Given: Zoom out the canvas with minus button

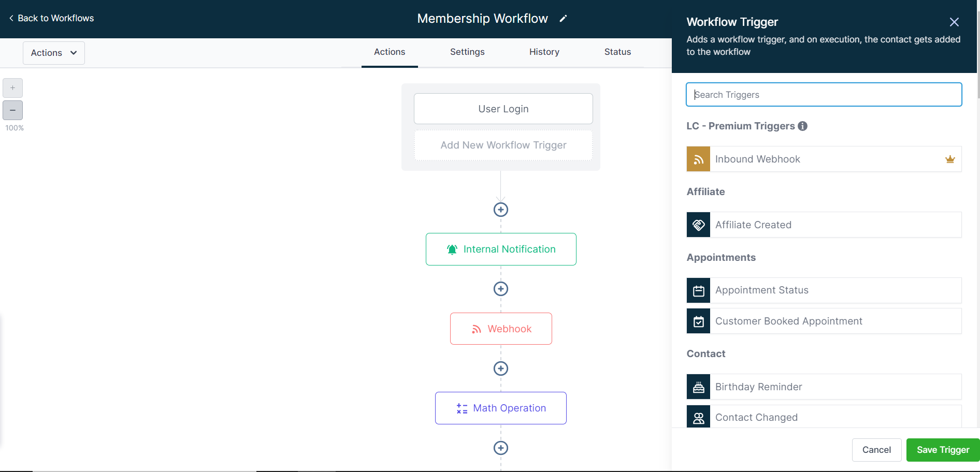Looking at the screenshot, I should coord(12,110).
